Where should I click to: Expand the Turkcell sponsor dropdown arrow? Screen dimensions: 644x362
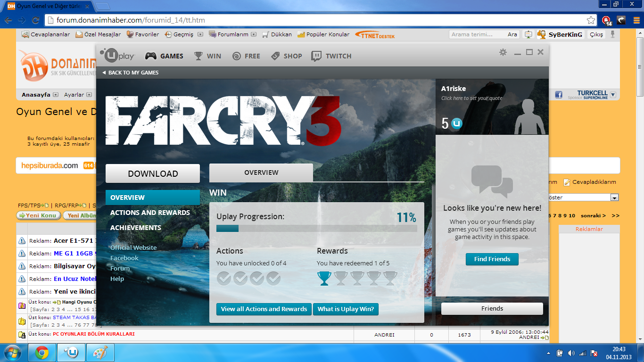tap(613, 95)
